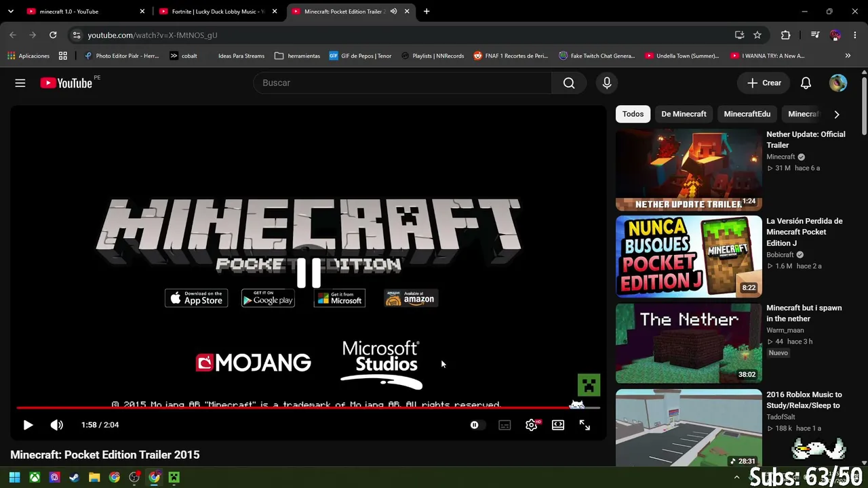
Task: Close the Minecraft Pocket Edition Trailer tab
Action: coord(407,12)
